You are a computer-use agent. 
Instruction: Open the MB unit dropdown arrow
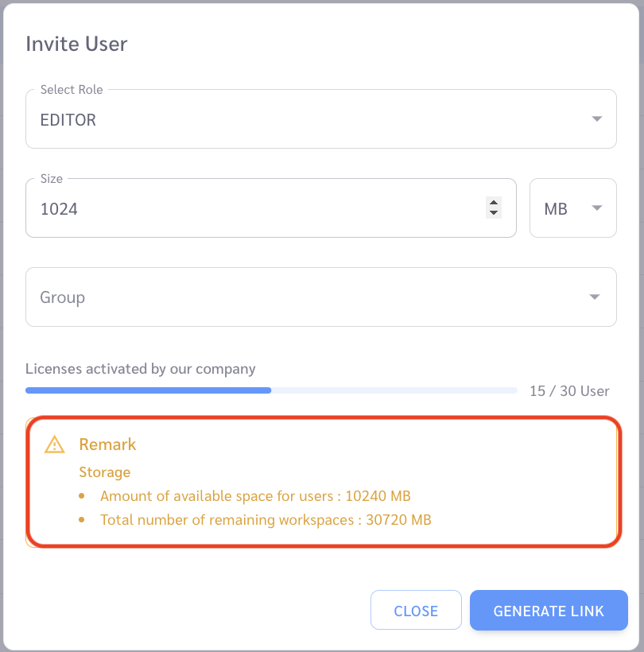[x=597, y=208]
